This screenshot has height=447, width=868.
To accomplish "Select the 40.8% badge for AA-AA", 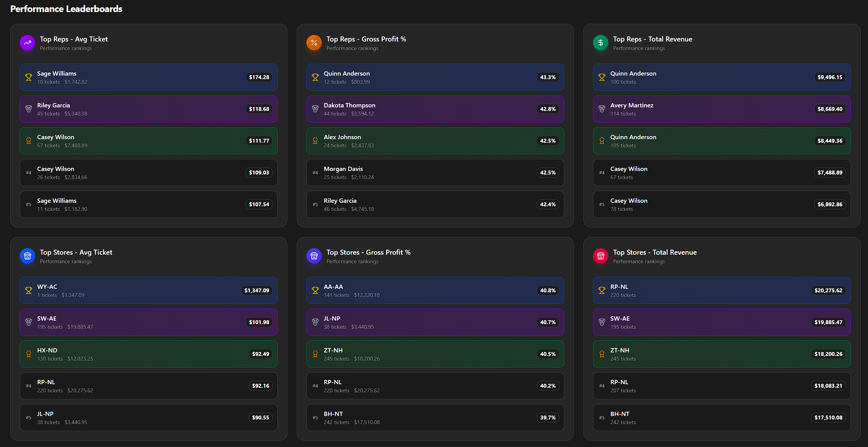I will (x=548, y=290).
